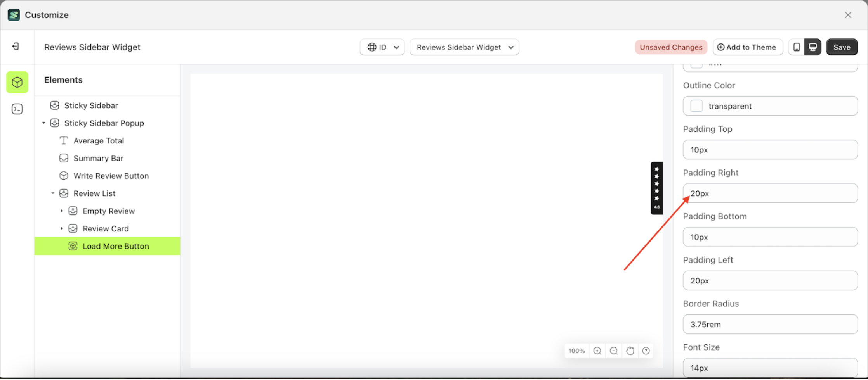Toggle the checkbox beside transparent Outline Color
Screen dimensions: 868x380
[x=696, y=106]
